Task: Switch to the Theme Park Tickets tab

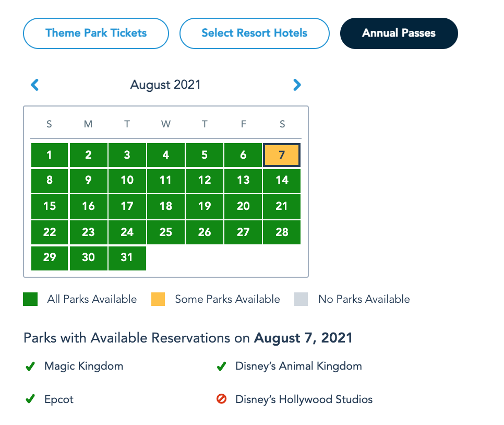Action: click(x=96, y=33)
